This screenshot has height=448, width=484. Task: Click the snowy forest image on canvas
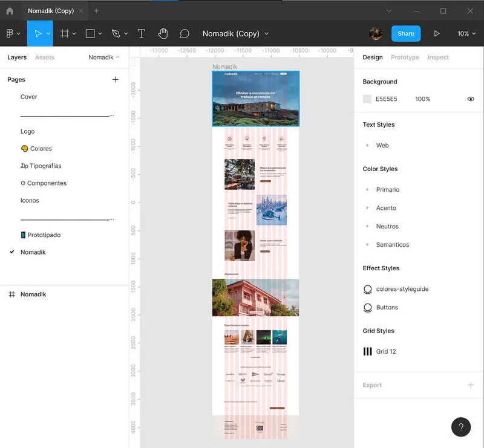(x=272, y=210)
